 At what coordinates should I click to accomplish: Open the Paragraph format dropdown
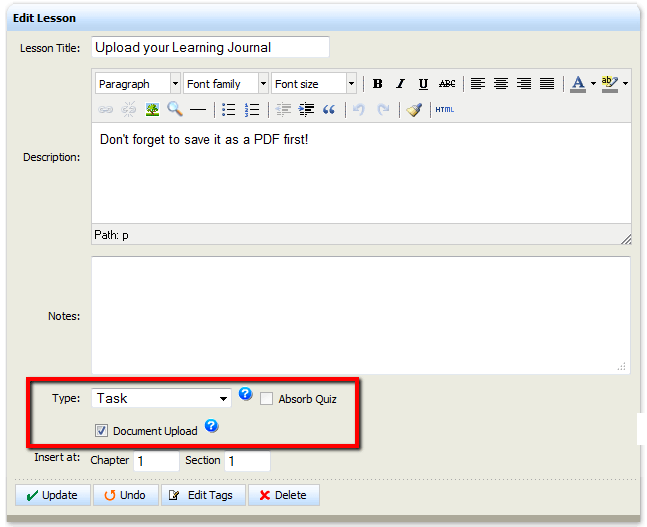click(x=138, y=84)
